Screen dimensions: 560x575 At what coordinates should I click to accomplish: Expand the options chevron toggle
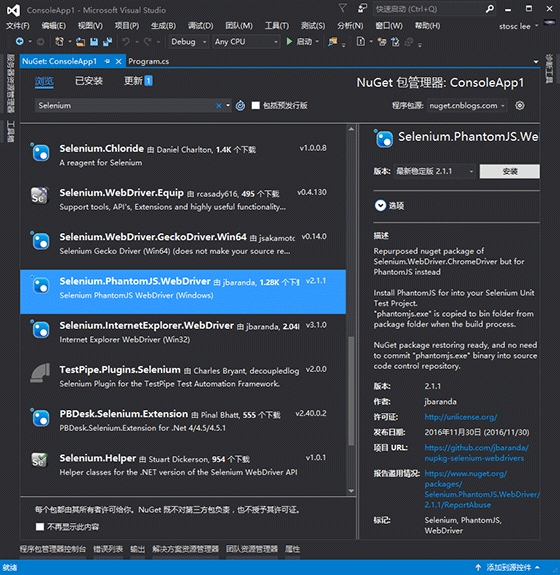(380, 205)
